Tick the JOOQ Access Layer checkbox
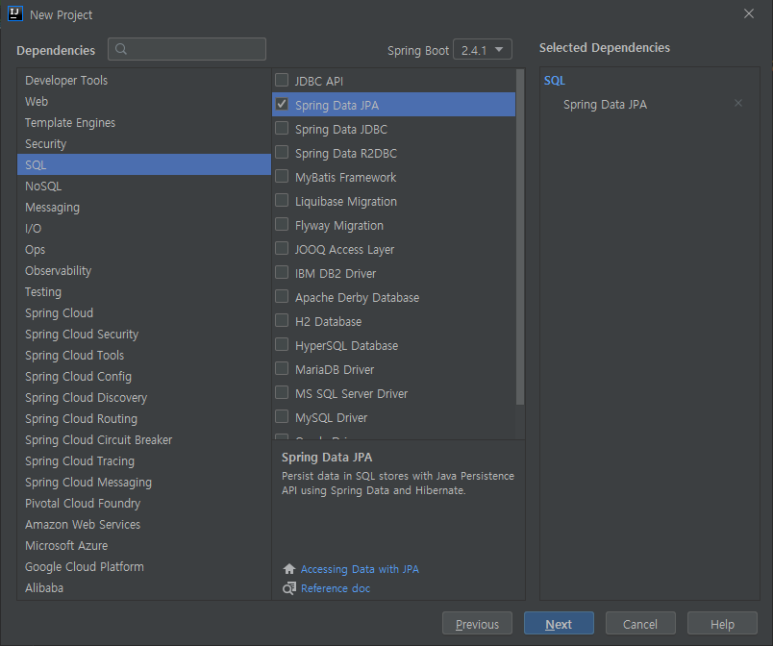Image resolution: width=773 pixels, height=646 pixels. click(x=281, y=248)
